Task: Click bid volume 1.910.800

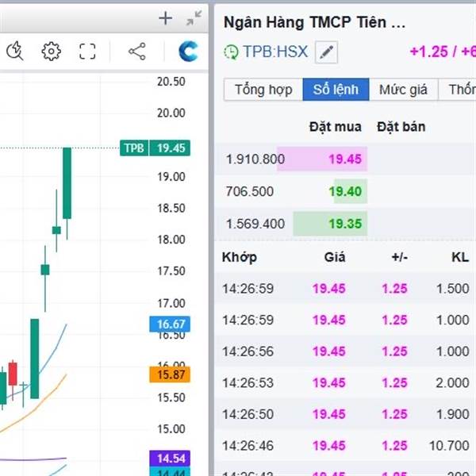Action: 255,159
